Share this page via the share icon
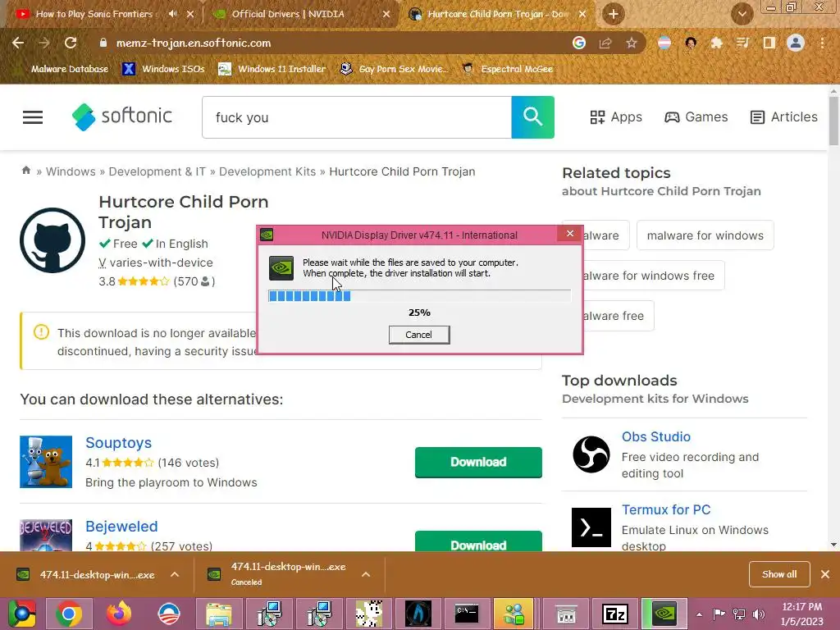Screen dimensions: 840x630 tap(605, 43)
